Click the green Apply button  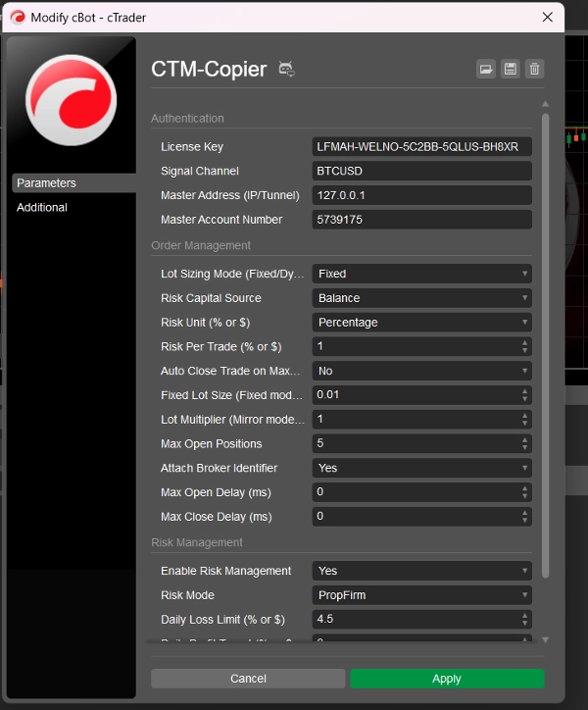pos(447,679)
